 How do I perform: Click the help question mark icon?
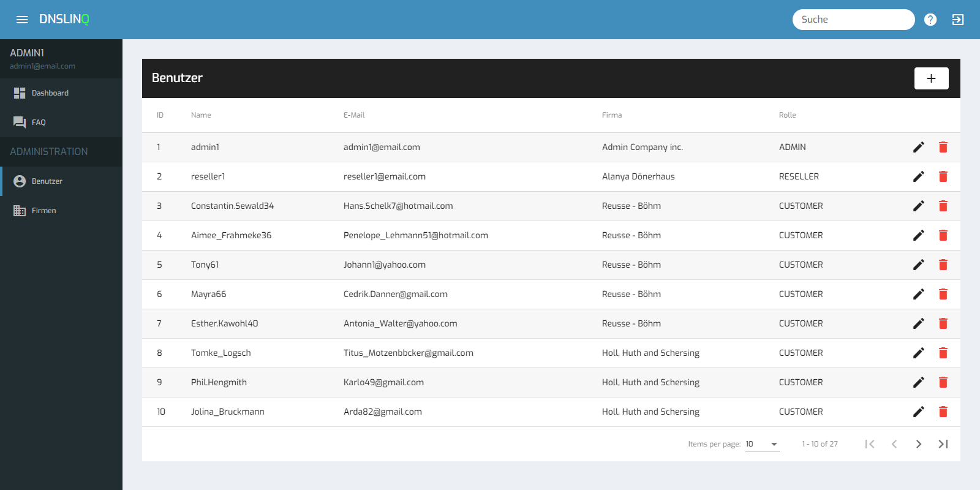point(930,20)
